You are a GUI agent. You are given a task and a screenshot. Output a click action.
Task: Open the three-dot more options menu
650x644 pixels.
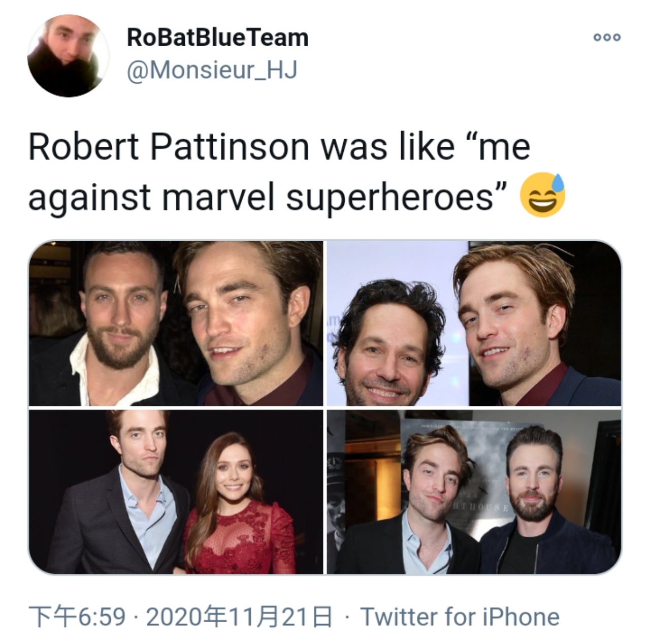pyautogui.click(x=606, y=38)
